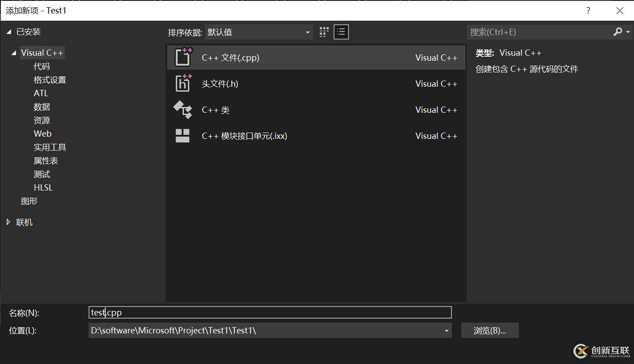Select the 资源 category
The image size is (634, 364).
click(42, 120)
